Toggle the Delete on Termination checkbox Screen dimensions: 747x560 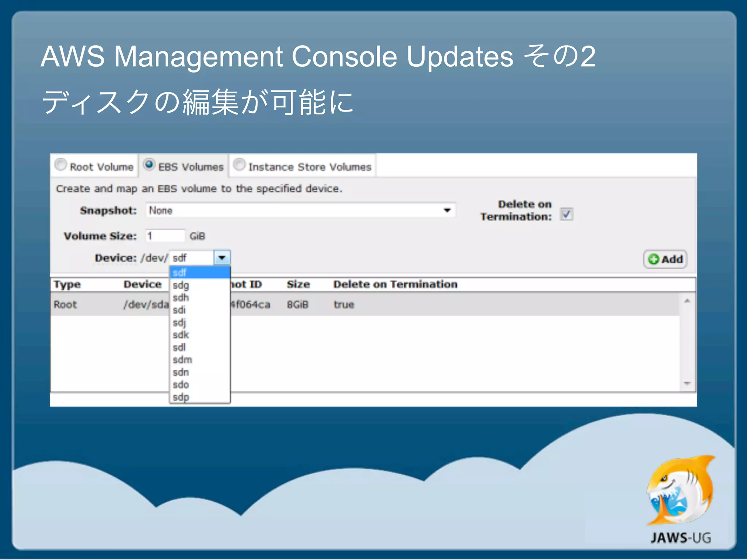pyautogui.click(x=566, y=214)
